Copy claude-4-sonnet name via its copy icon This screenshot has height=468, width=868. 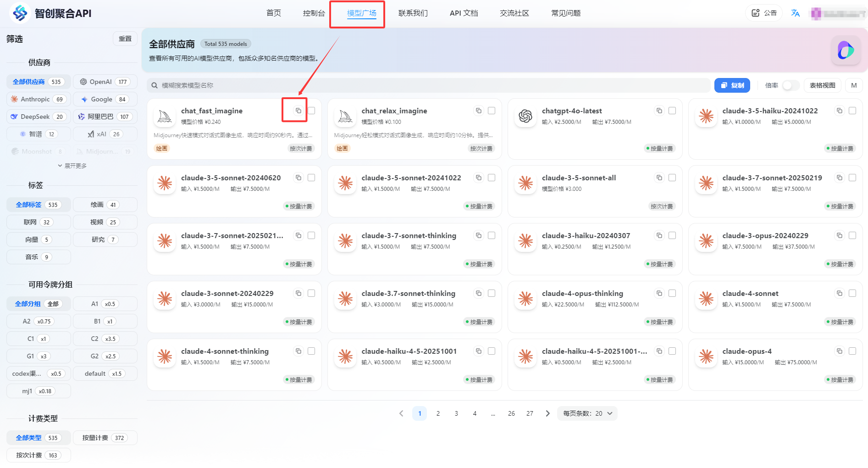[x=840, y=293]
